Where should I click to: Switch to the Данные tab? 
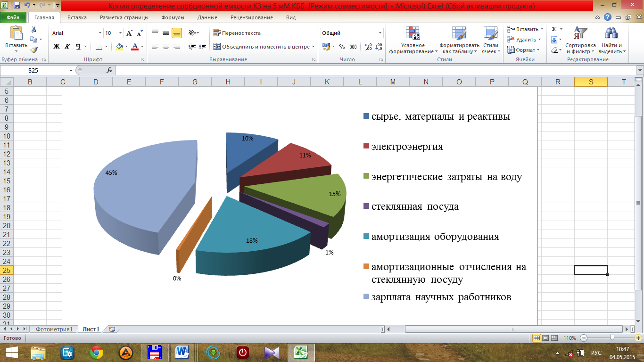coord(207,17)
